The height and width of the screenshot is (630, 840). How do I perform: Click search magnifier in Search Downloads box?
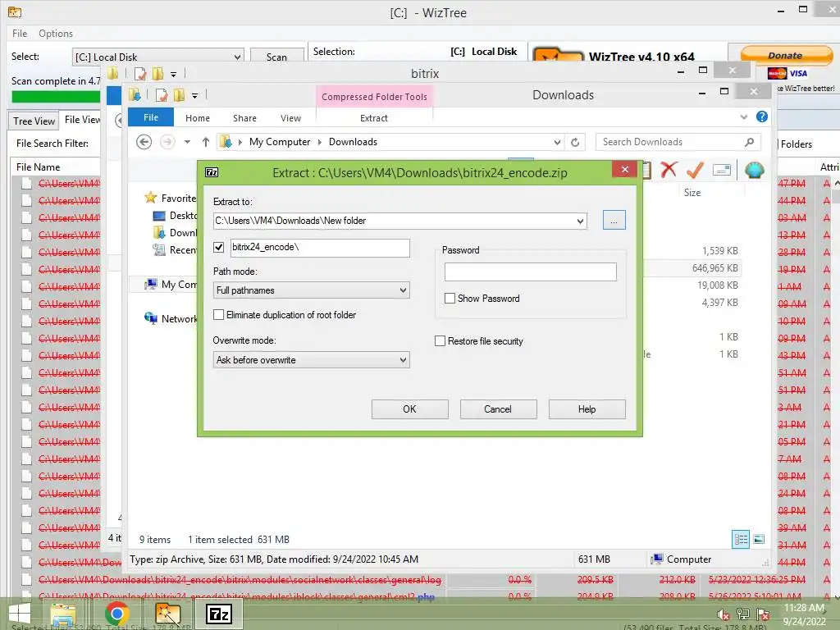749,142
